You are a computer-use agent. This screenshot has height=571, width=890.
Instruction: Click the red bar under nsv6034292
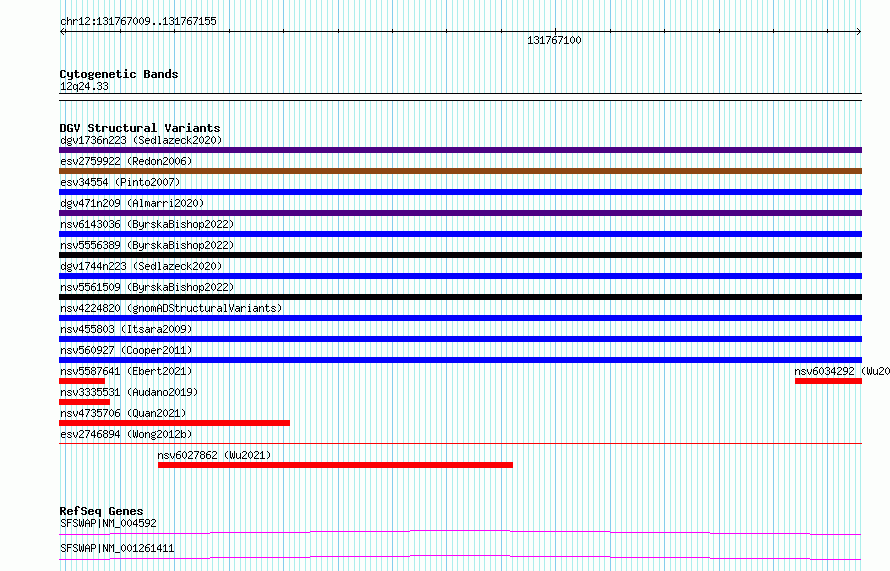point(828,381)
